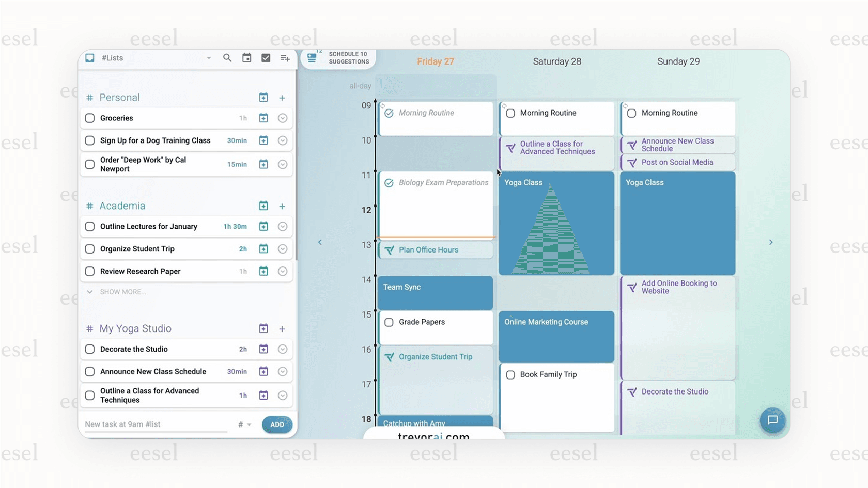The height and width of the screenshot is (488, 868).
Task: Click the add-list icon in the top toolbar
Action: 285,58
